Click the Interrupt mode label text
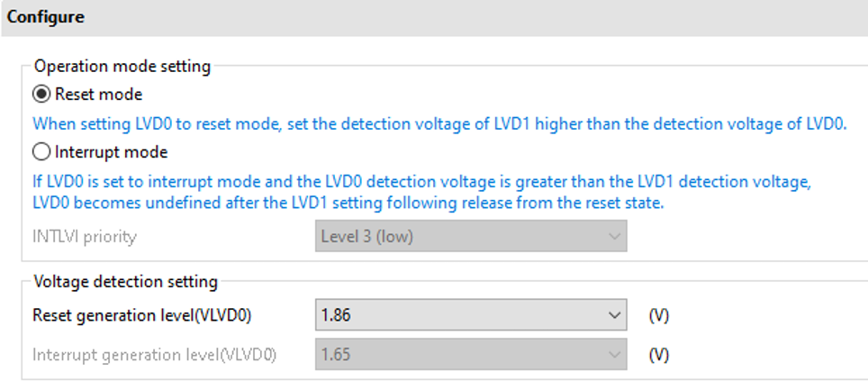Image resolution: width=868 pixels, height=390 pixels. coord(112,152)
